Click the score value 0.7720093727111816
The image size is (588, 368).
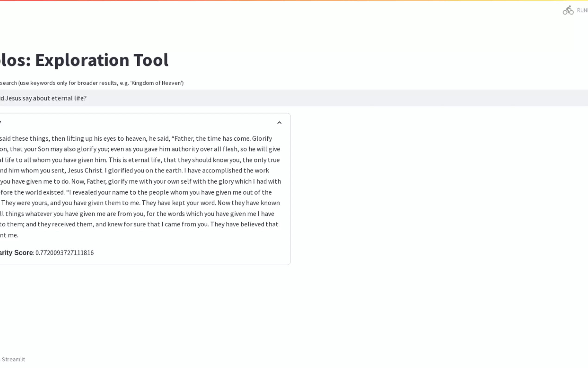[x=64, y=253]
